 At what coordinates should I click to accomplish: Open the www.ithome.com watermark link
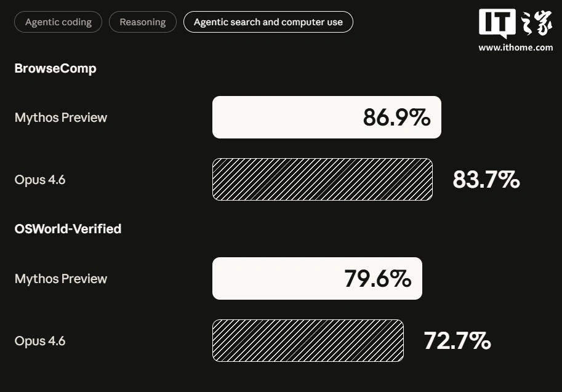(x=515, y=47)
